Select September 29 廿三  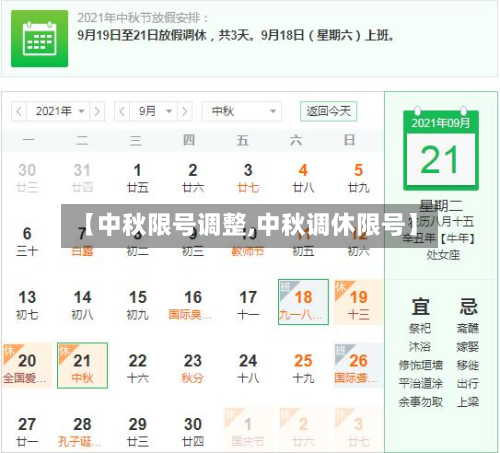(x=138, y=432)
